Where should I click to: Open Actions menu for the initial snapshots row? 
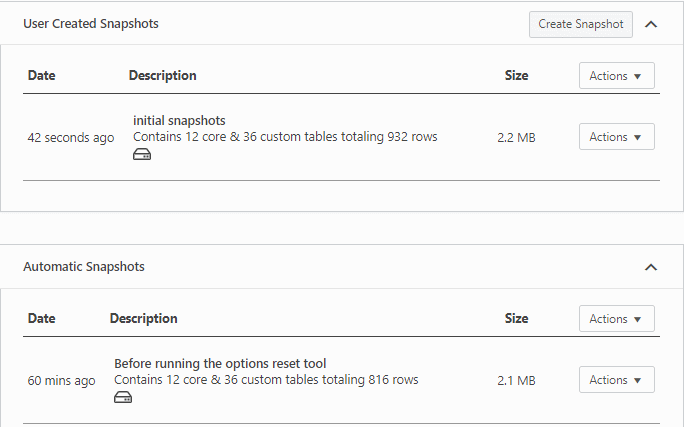coord(616,137)
